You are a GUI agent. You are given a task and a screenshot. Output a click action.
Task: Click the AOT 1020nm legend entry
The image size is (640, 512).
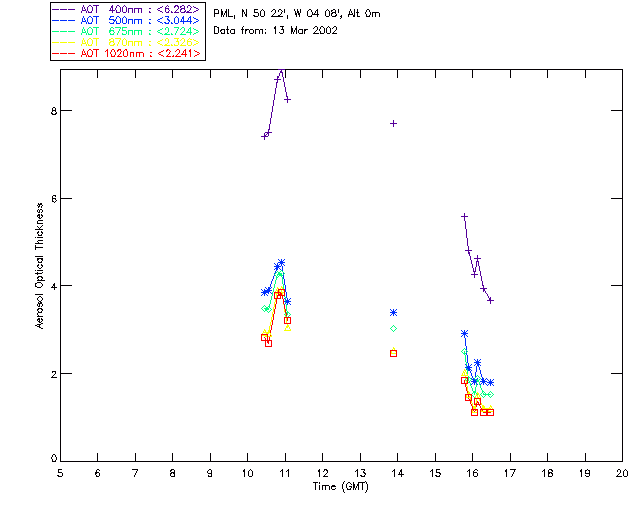click(x=127, y=53)
